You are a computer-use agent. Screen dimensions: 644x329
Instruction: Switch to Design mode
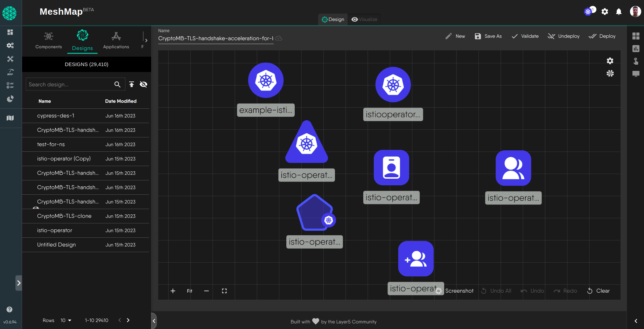coord(333,20)
